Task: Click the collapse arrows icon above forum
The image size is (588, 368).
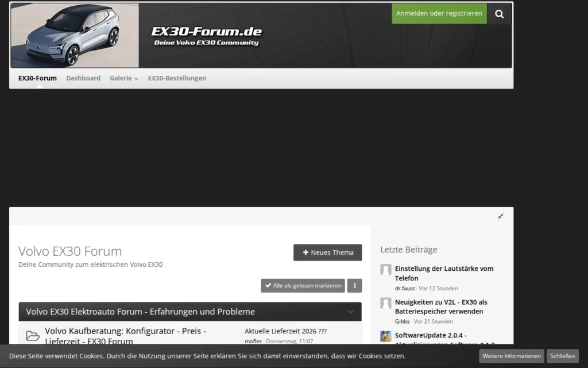Action: [x=501, y=216]
